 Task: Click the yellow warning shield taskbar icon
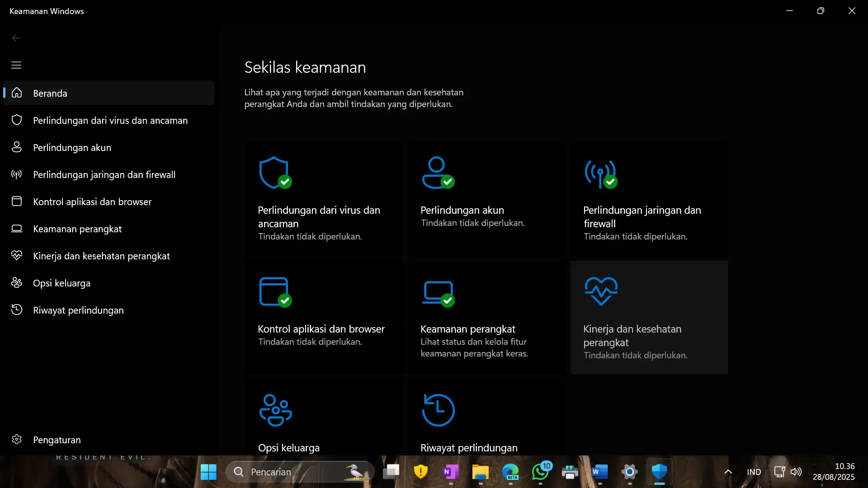coord(421,472)
